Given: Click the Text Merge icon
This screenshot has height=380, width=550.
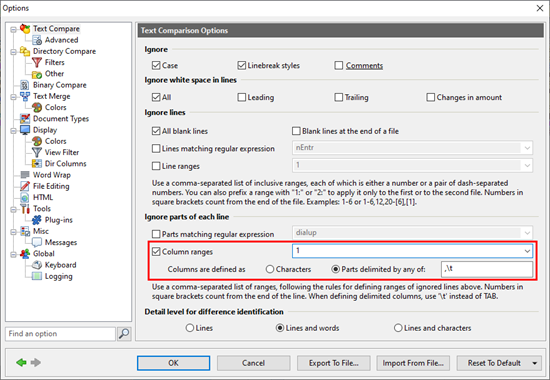Looking at the screenshot, I should [25, 96].
